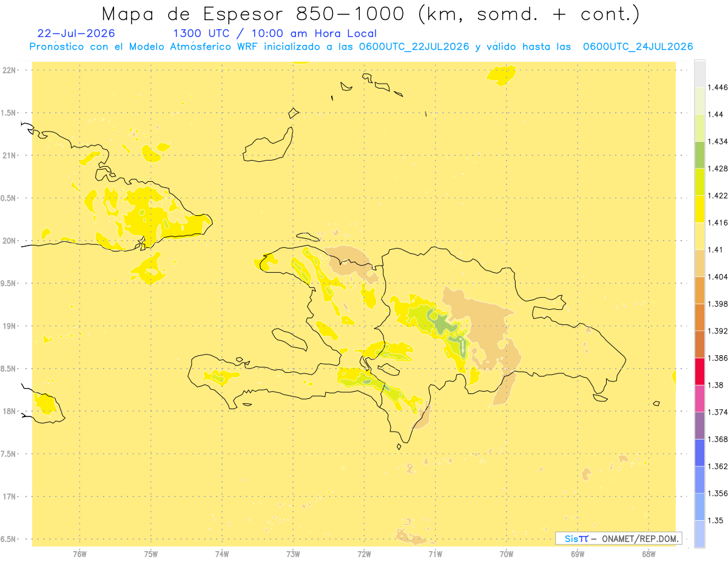Click the bright yellow legend swatch between 1.416 and 1.422
The width and height of the screenshot is (728, 562).
tap(699, 209)
